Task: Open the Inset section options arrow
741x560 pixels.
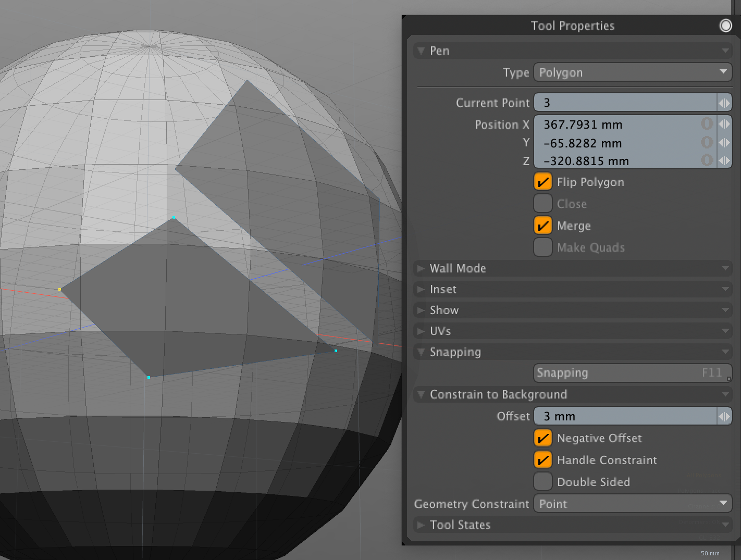Action: pos(725,289)
